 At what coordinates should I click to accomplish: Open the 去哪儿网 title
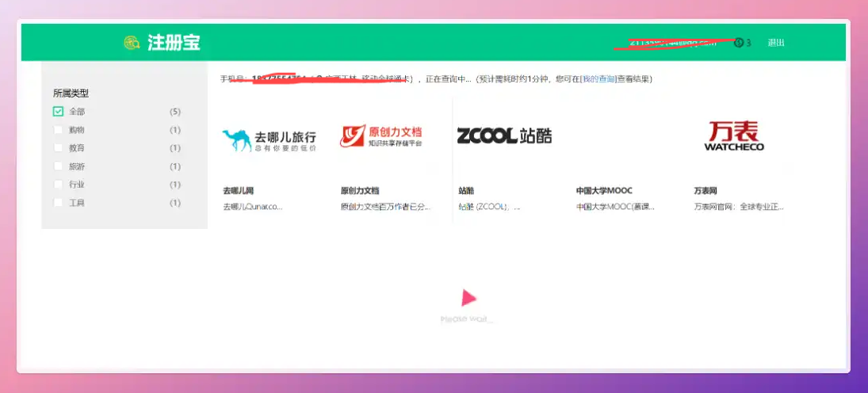click(238, 191)
